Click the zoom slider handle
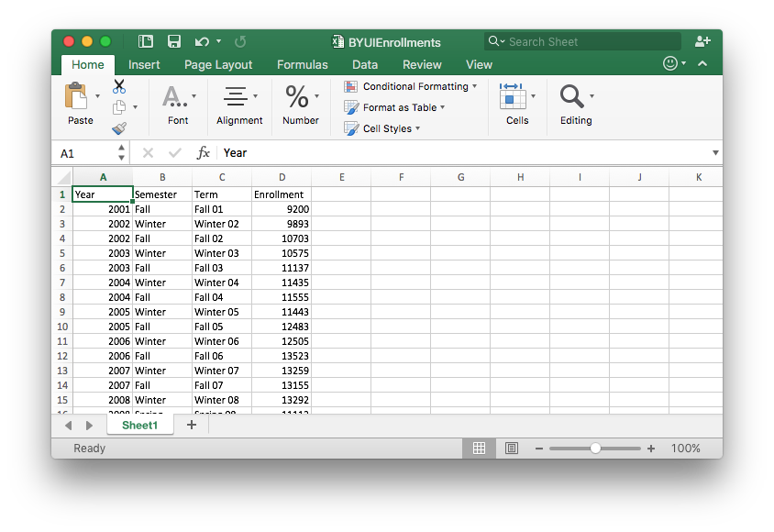The image size is (774, 532). 596,449
